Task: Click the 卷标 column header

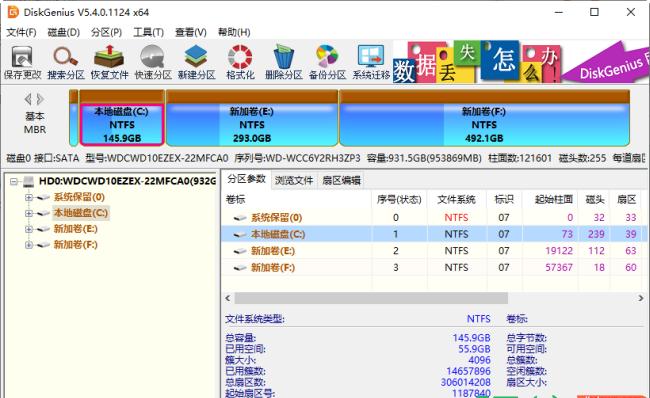Action: tap(297, 199)
